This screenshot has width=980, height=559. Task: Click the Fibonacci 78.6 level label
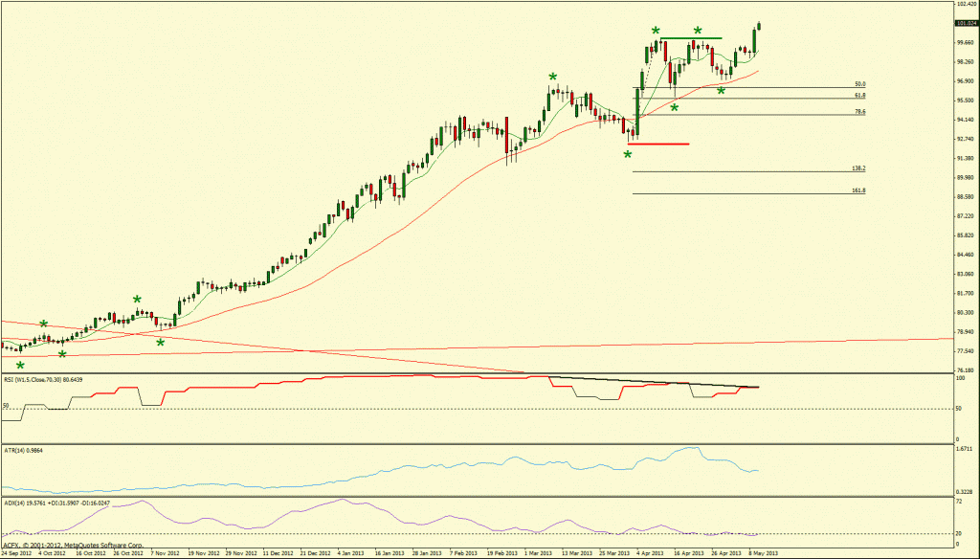click(x=859, y=112)
